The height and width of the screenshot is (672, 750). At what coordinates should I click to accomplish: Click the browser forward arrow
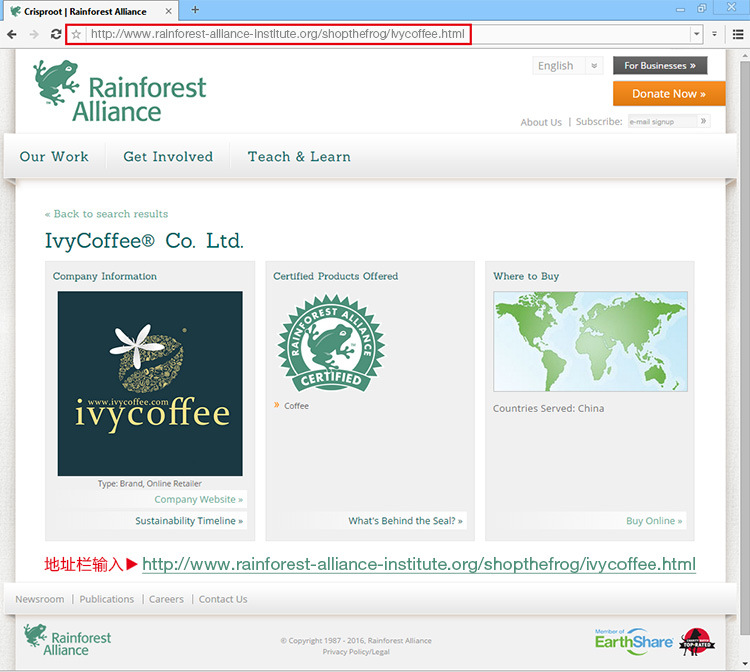(x=34, y=34)
